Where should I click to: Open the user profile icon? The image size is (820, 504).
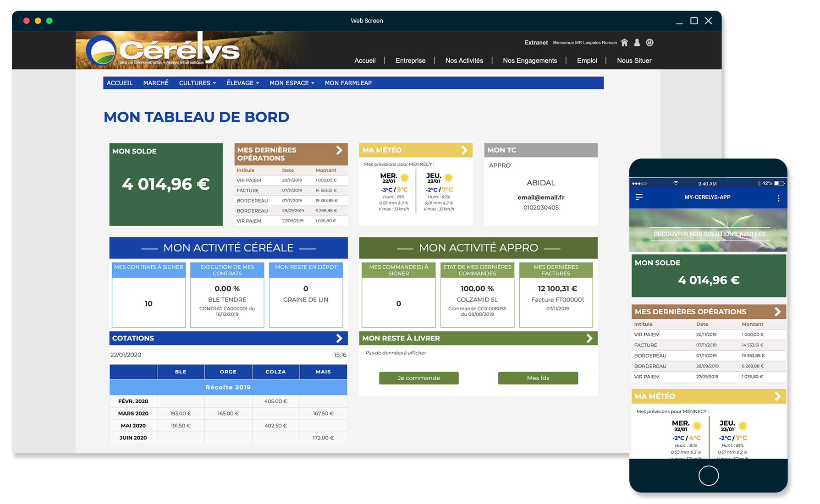[637, 43]
